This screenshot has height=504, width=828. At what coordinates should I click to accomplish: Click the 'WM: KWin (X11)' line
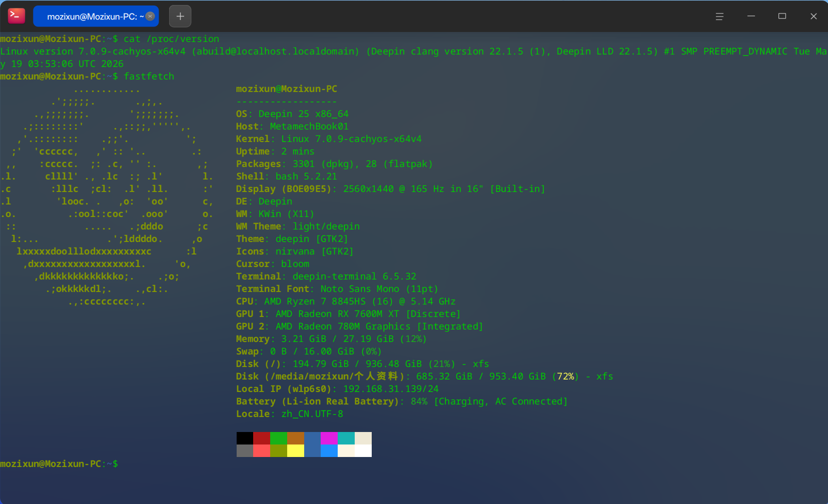[275, 214]
